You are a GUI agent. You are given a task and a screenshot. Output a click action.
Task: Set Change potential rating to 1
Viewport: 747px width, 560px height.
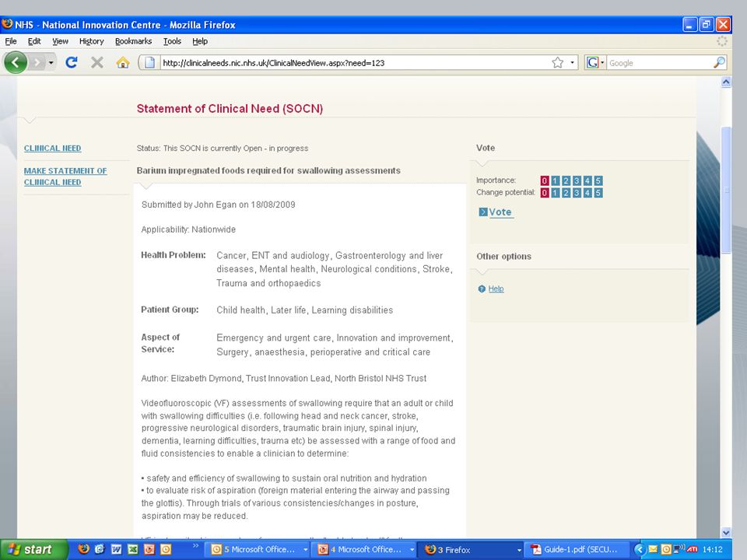[x=556, y=192]
